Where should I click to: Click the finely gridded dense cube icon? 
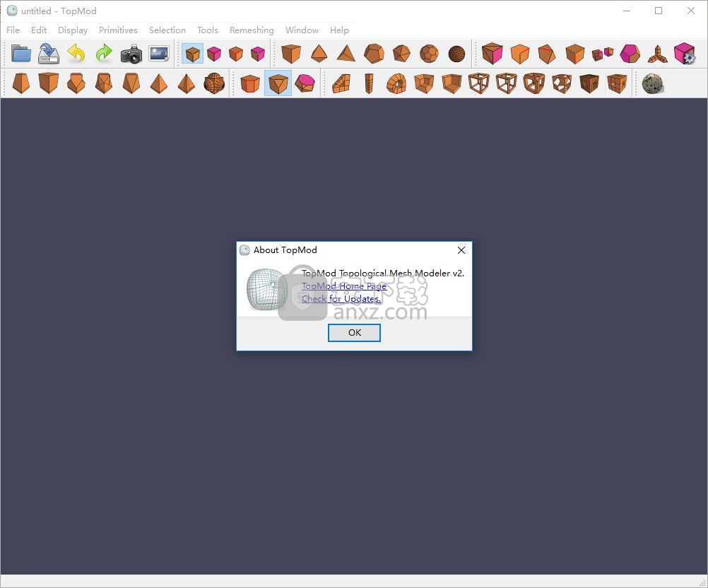coord(589,83)
